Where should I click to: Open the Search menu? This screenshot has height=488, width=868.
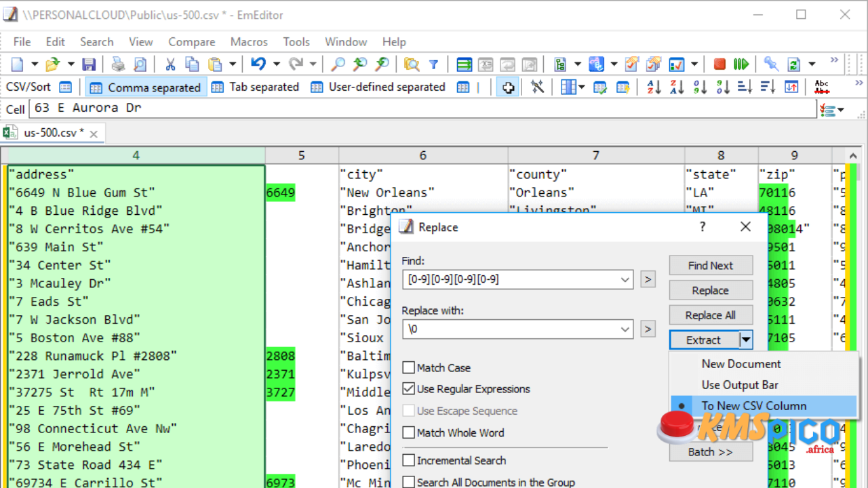[x=97, y=42]
